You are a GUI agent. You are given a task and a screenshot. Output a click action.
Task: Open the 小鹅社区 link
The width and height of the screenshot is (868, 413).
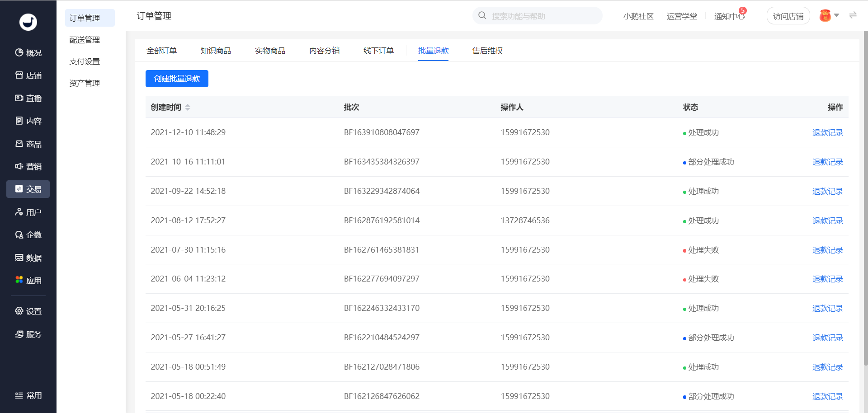(x=638, y=16)
